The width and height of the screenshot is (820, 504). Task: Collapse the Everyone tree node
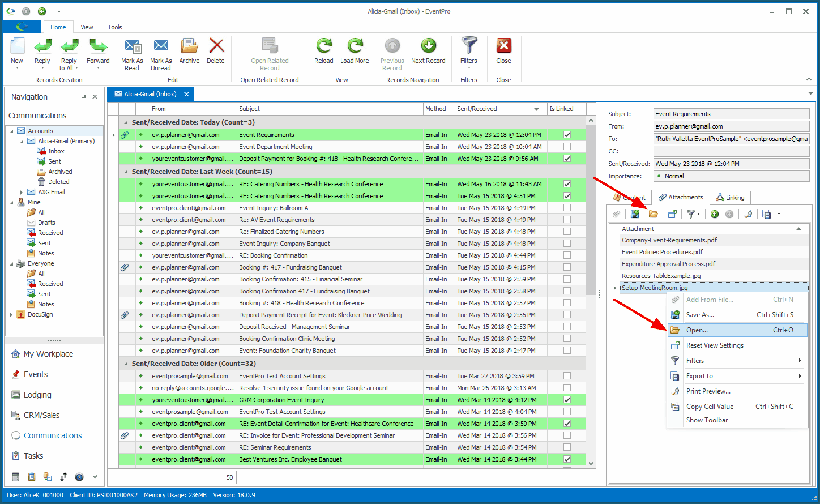click(x=11, y=263)
